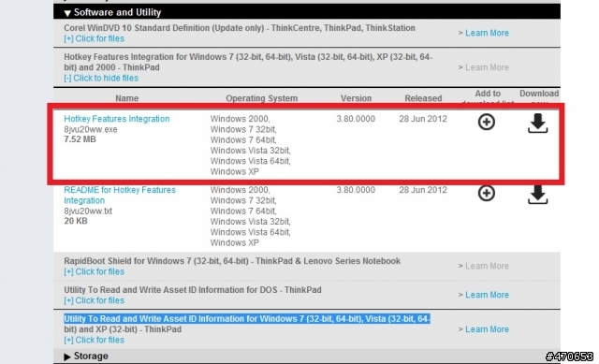Show files for RapidBoot Shield
The image size is (599, 364).
click(94, 271)
